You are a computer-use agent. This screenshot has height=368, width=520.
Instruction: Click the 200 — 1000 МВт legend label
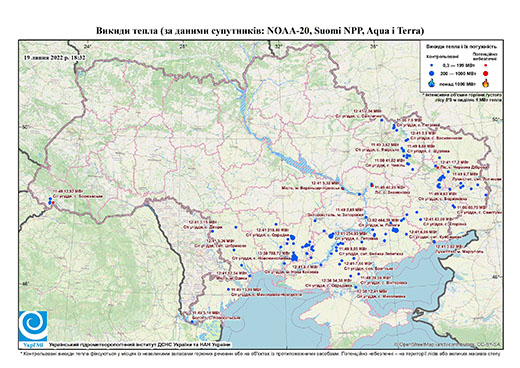[457, 73]
